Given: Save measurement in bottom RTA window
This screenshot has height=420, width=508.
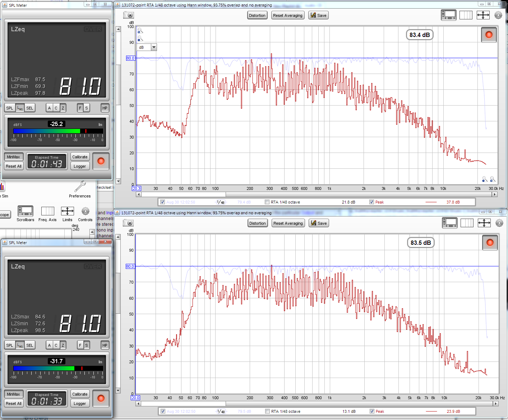Looking at the screenshot, I should (x=319, y=223).
